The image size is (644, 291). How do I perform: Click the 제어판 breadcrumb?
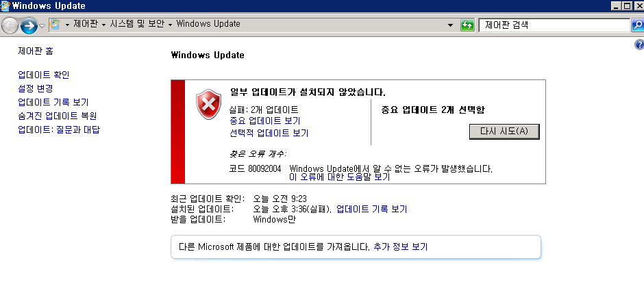86,24
